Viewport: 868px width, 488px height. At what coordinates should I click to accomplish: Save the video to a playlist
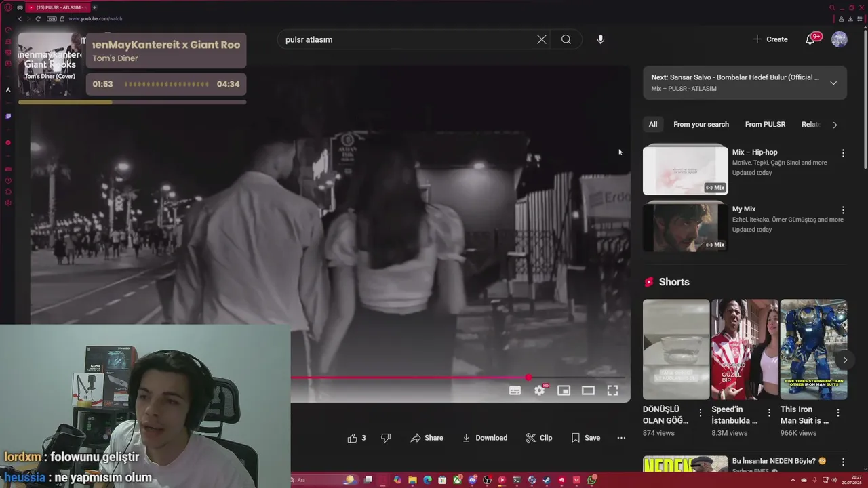586,438
